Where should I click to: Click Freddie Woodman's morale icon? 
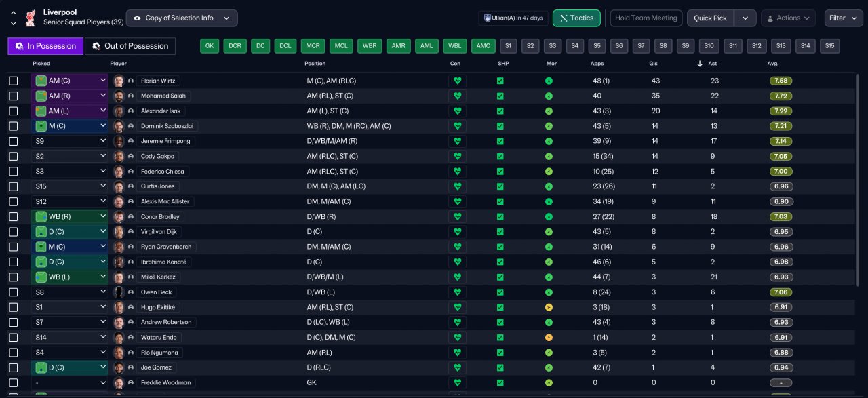(549, 383)
